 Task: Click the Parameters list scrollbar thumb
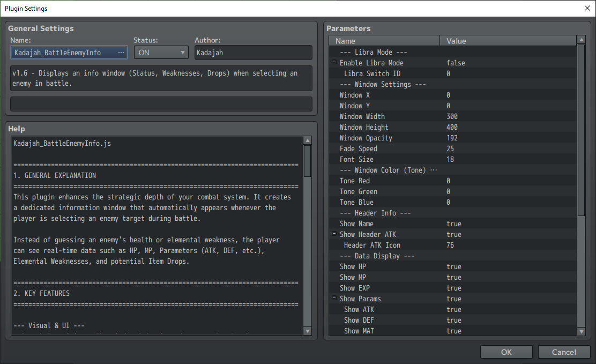[x=581, y=130]
